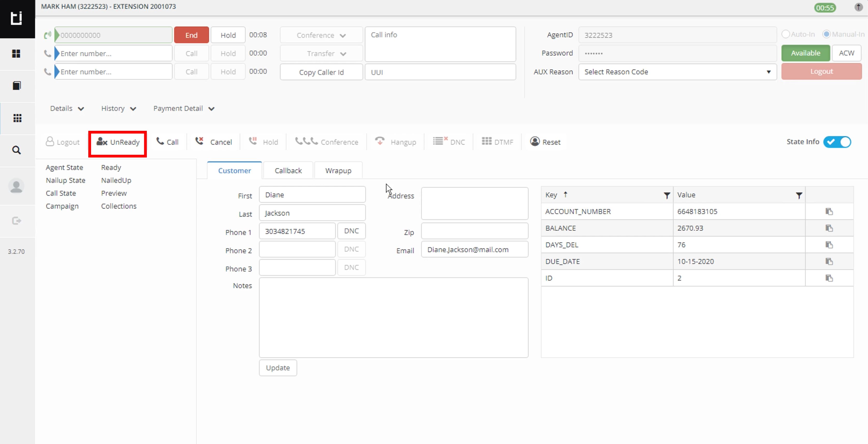Screen dimensions: 868x444
Task: Click Cancel in the agent toolbar
Action: tap(214, 142)
